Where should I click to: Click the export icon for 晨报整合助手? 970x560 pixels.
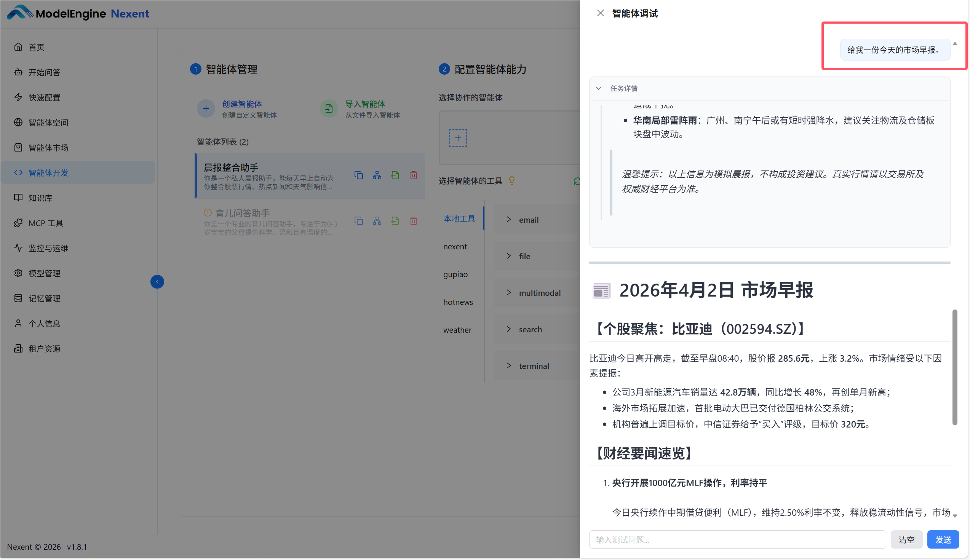pos(395,175)
